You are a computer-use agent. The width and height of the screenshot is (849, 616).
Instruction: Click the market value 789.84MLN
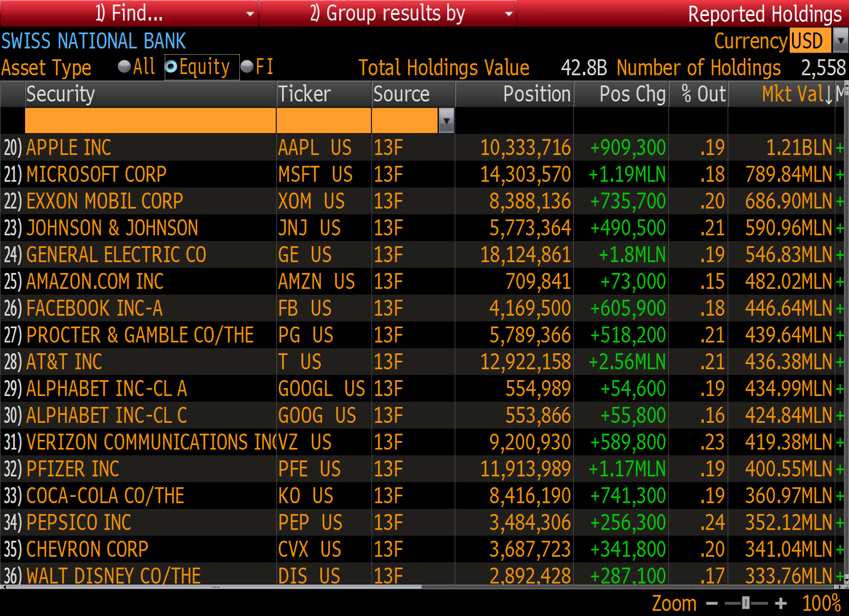click(789, 174)
